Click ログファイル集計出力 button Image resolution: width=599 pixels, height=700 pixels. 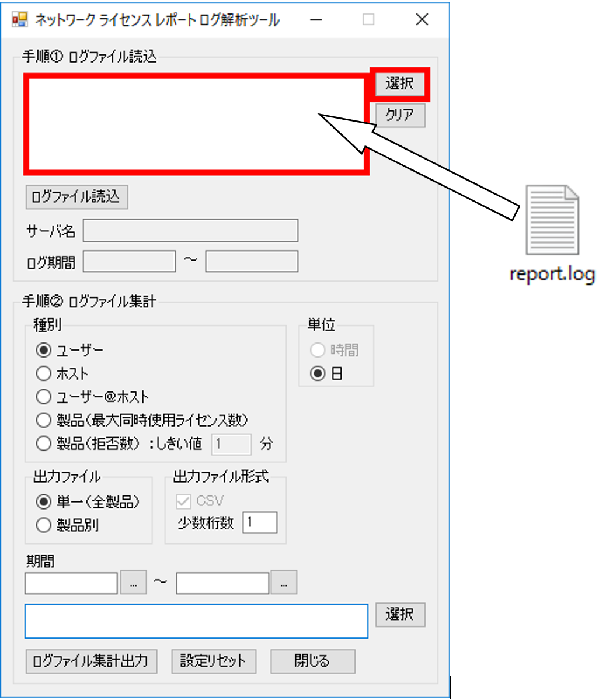92,661
